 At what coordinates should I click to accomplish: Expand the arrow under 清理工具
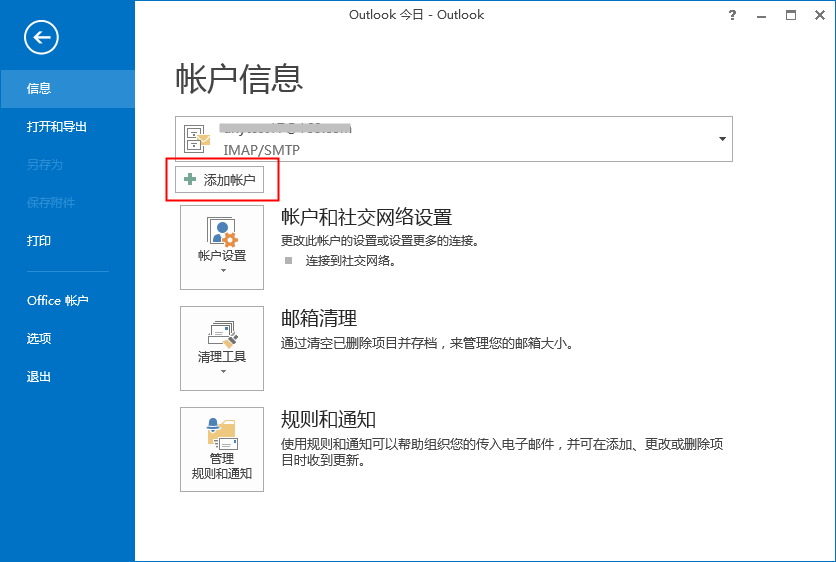pos(223,371)
